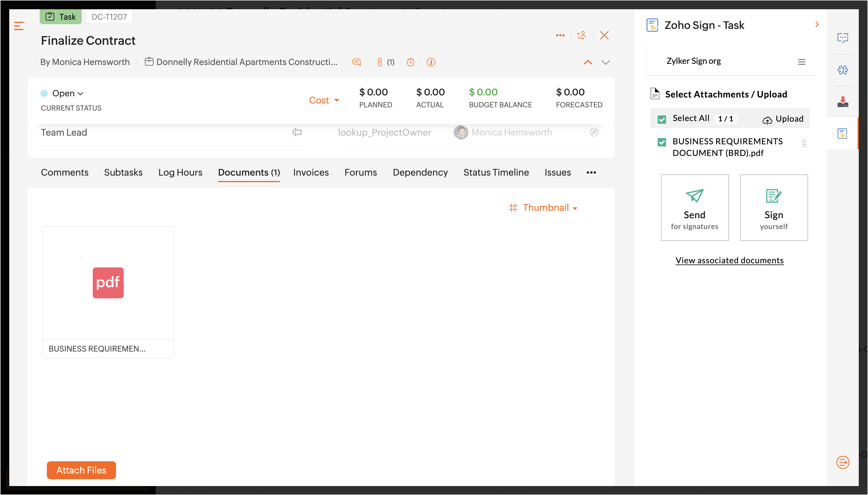Click the Send for signatures card
Image resolution: width=868 pixels, height=495 pixels.
point(694,207)
